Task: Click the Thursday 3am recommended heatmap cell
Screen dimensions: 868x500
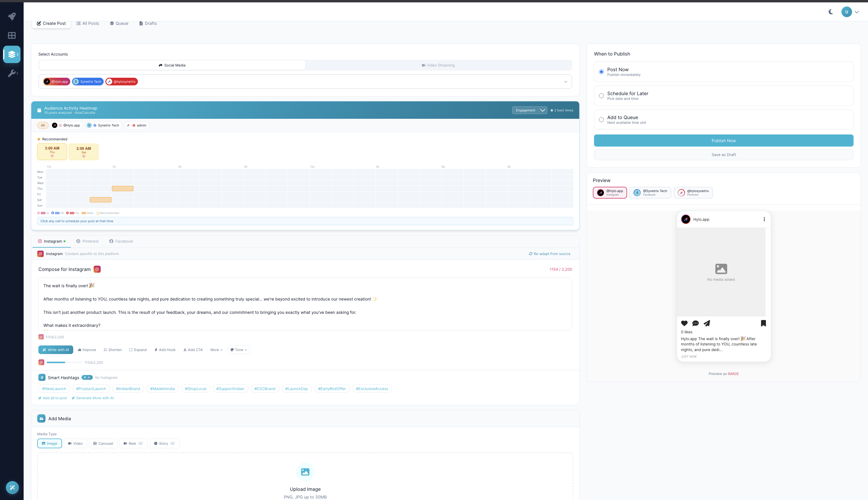Action: pyautogui.click(x=123, y=189)
